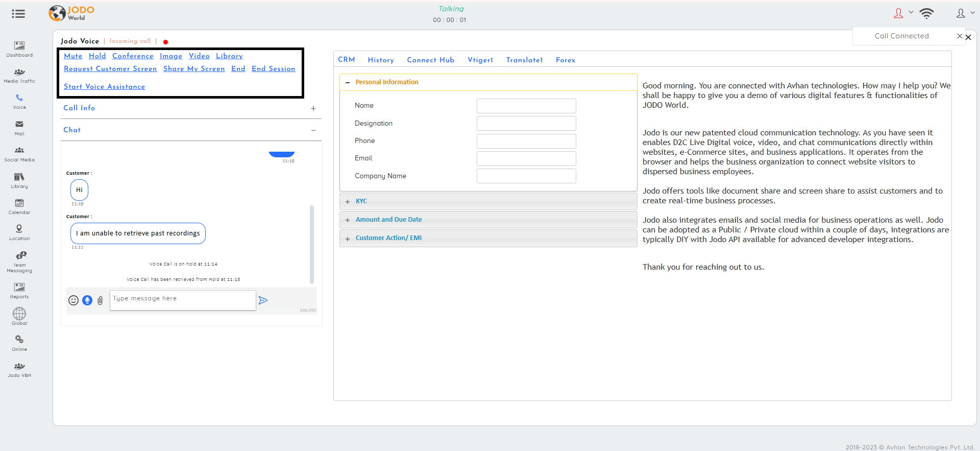Switch to the Forex tab
Viewport: 980px width, 451px height.
[566, 60]
